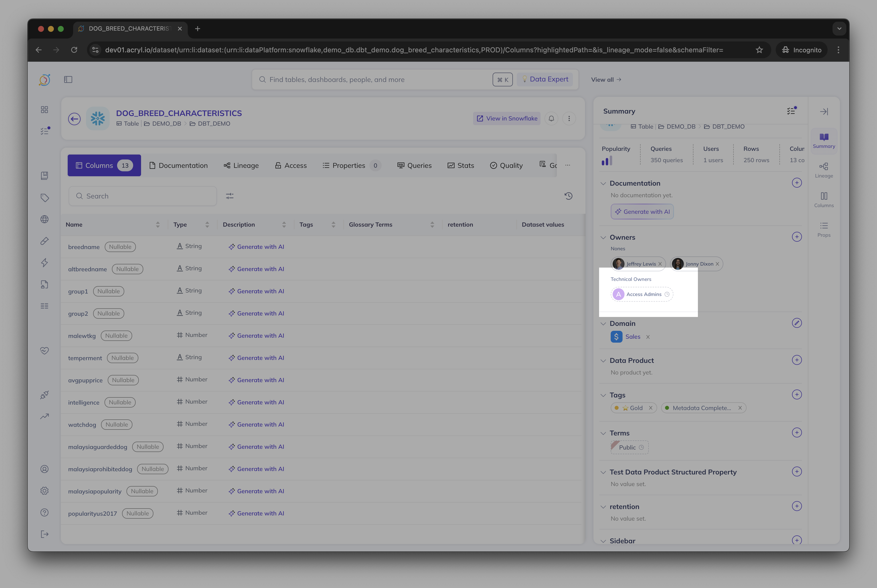Open settings gear in left navigation

tap(45, 491)
